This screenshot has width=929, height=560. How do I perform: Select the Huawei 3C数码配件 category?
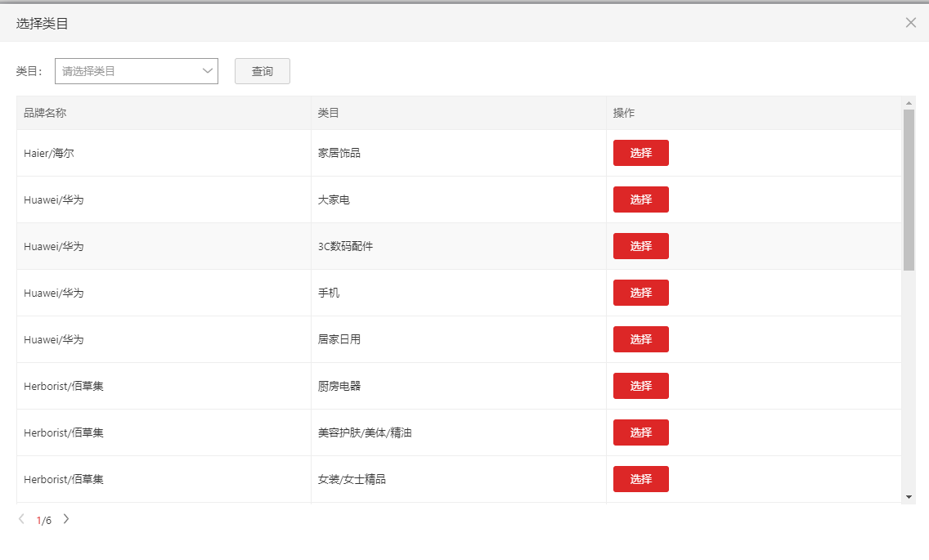(x=640, y=246)
